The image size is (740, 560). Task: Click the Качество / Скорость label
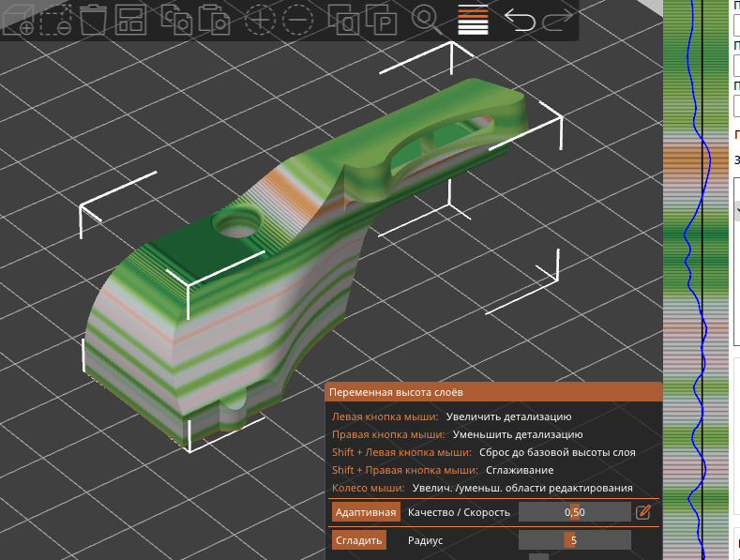[x=459, y=512]
